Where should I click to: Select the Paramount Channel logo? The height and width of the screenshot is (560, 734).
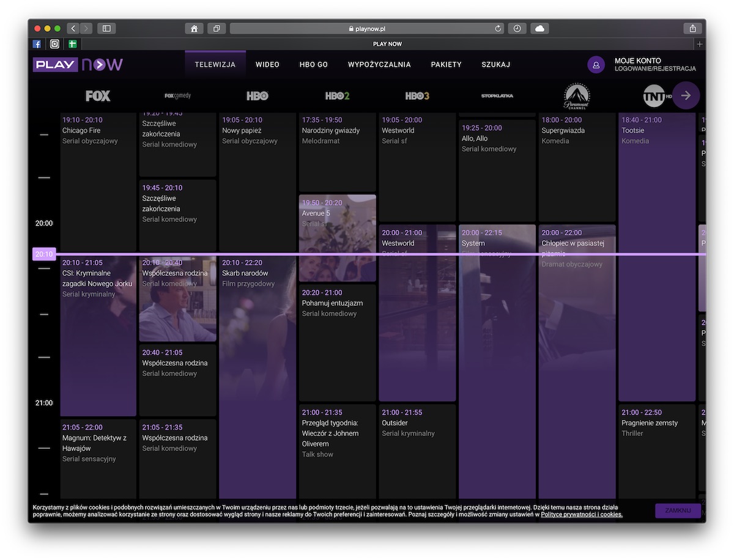point(577,96)
